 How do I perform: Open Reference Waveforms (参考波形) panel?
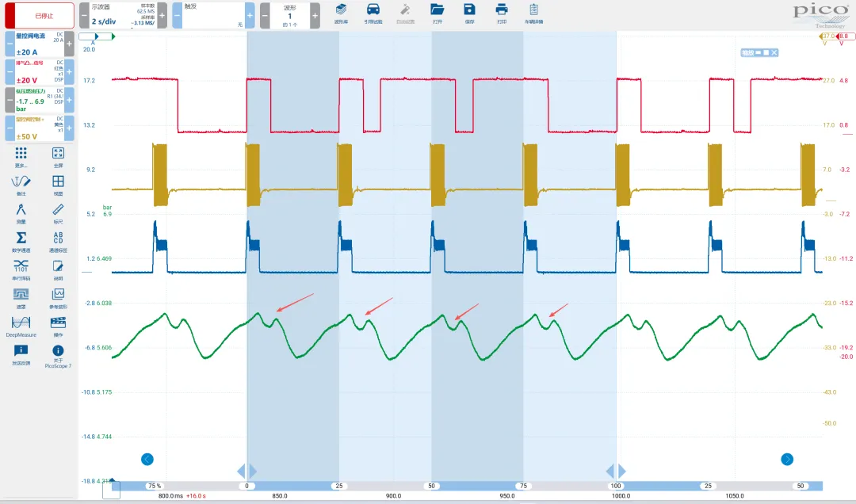[x=58, y=296]
